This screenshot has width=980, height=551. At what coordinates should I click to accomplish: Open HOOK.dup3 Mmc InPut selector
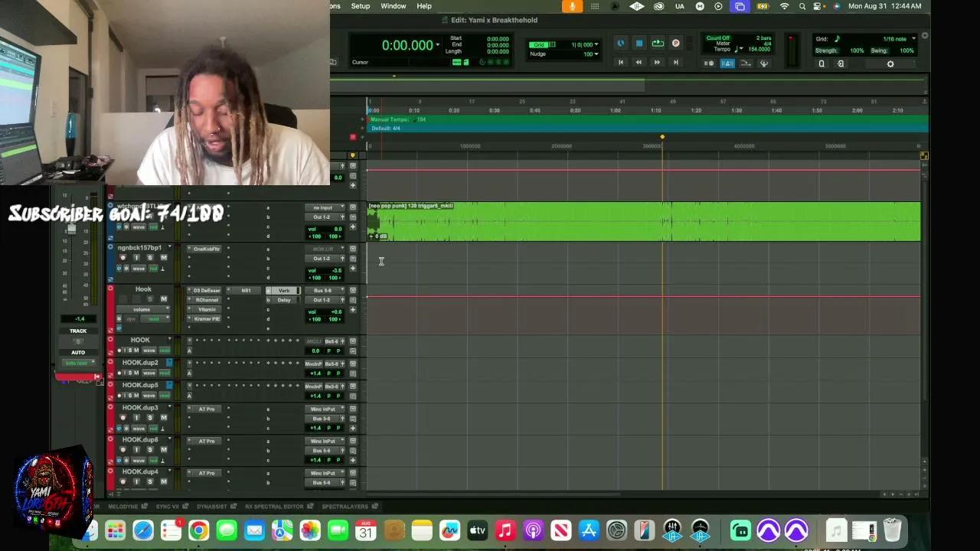[x=325, y=409]
